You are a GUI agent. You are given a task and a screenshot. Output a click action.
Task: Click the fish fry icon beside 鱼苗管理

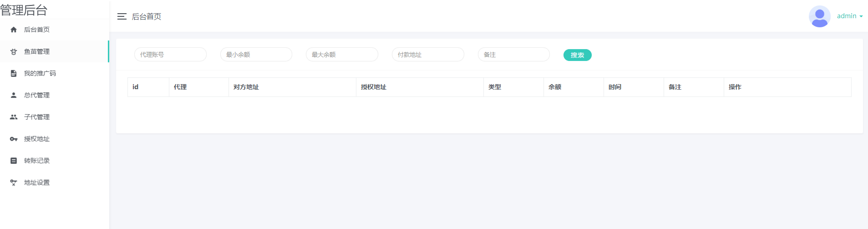pos(14,51)
